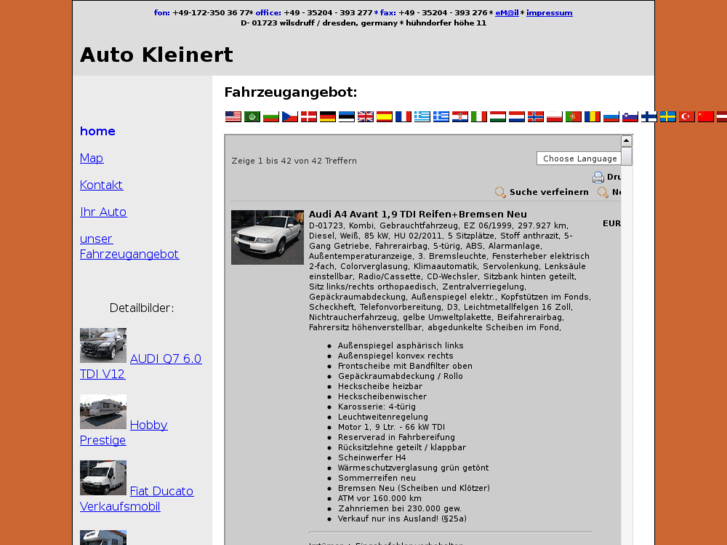Click the Fiat Ducato thumbnail
Screen dimensions: 727x545
tap(103, 478)
